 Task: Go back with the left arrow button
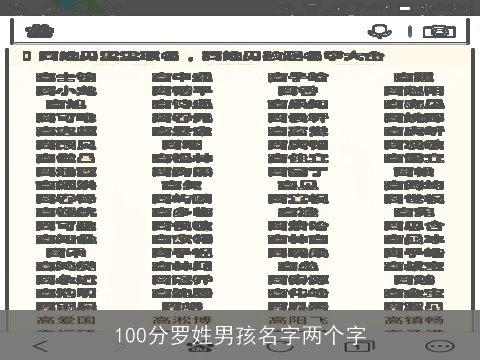[x=41, y=346]
